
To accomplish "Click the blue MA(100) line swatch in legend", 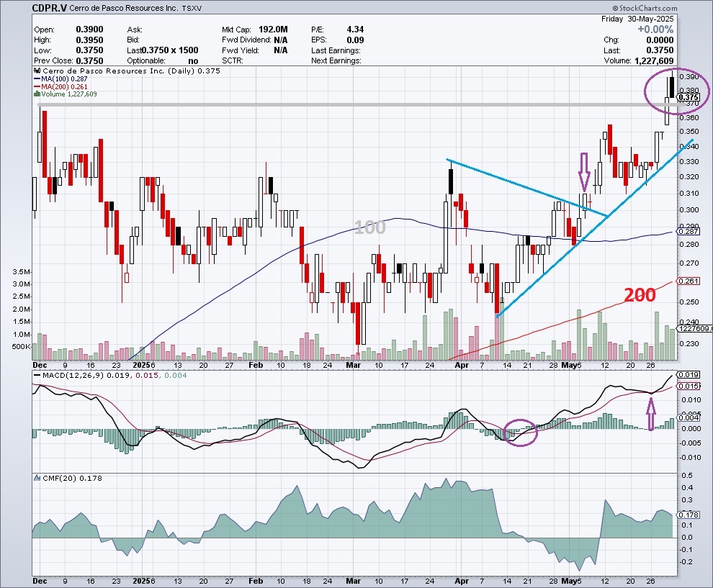I will point(37,78).
